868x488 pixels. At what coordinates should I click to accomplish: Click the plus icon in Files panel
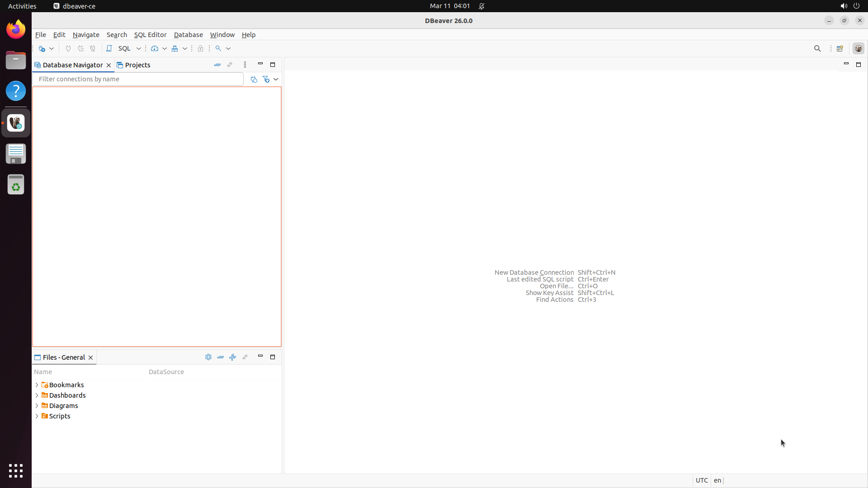[233, 357]
